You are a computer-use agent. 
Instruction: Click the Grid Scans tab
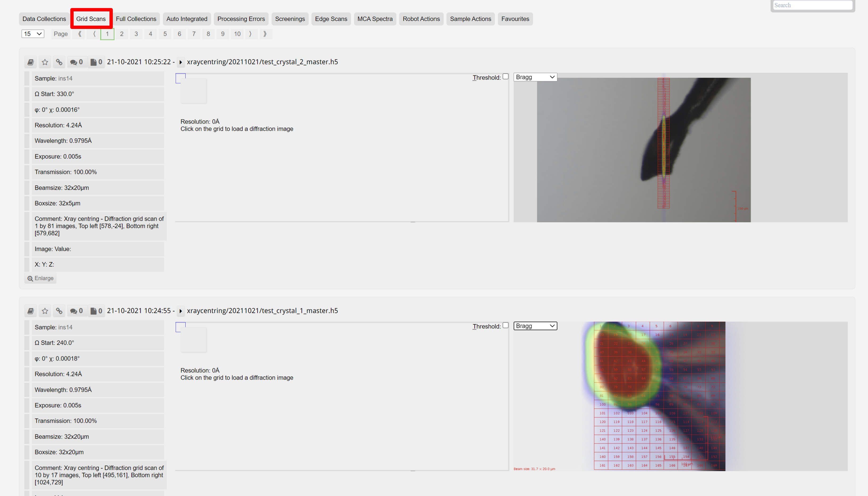[91, 19]
